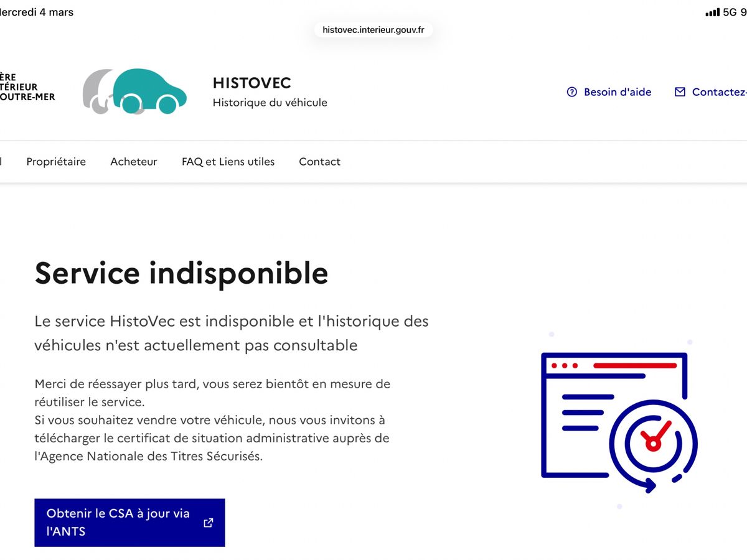
Task: Click the HistoVec car logo
Action: (134, 91)
